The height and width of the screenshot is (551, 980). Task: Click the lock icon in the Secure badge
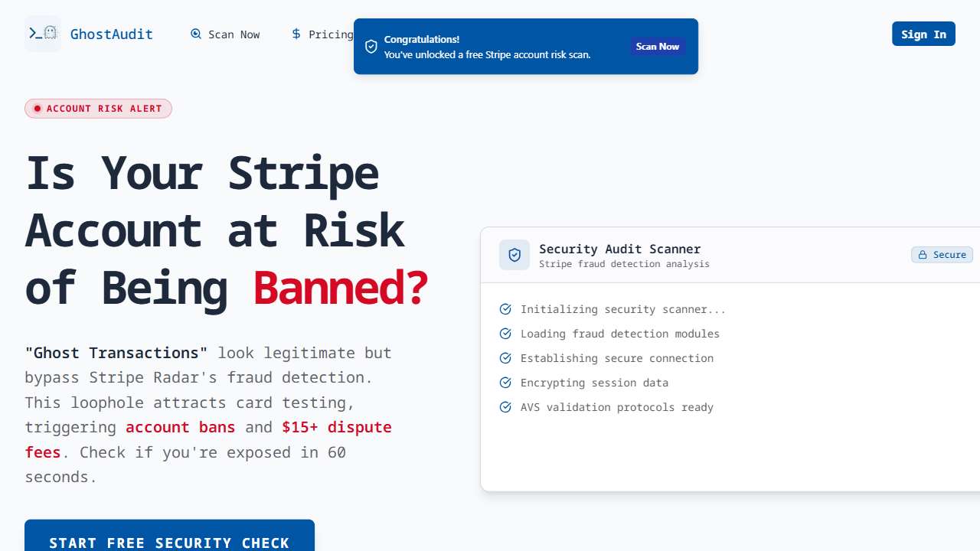click(923, 255)
